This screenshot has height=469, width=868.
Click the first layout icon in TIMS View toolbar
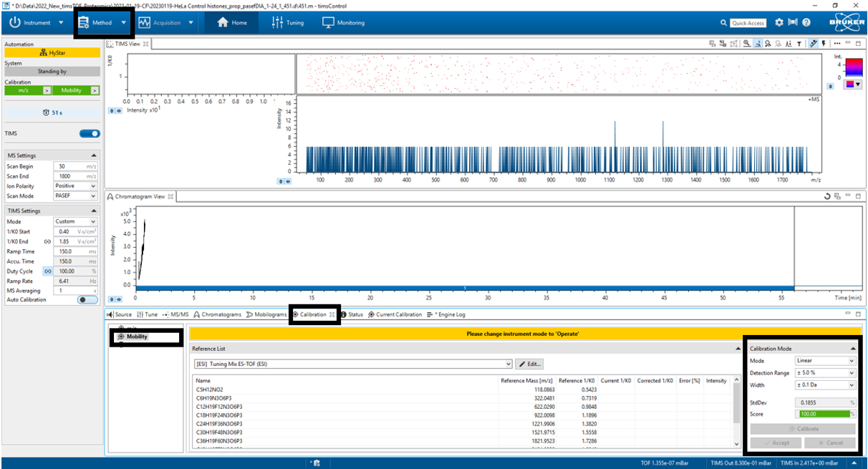[712, 44]
